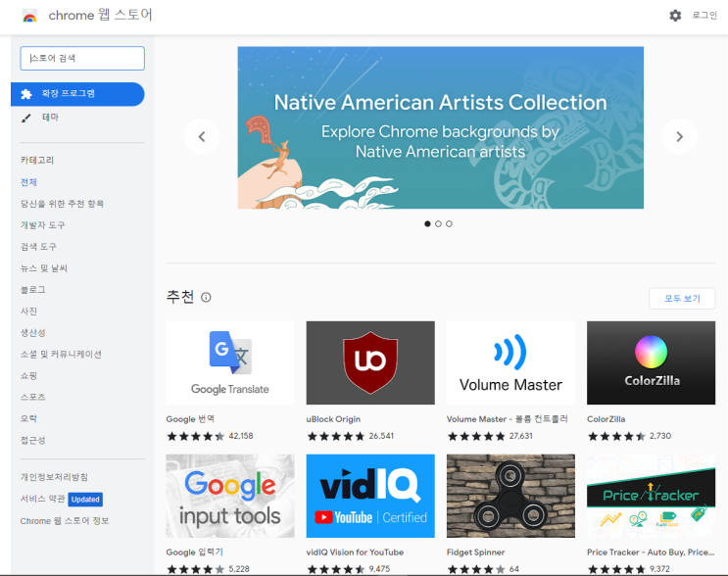Select the 개발자 도구 category

[x=43, y=225]
